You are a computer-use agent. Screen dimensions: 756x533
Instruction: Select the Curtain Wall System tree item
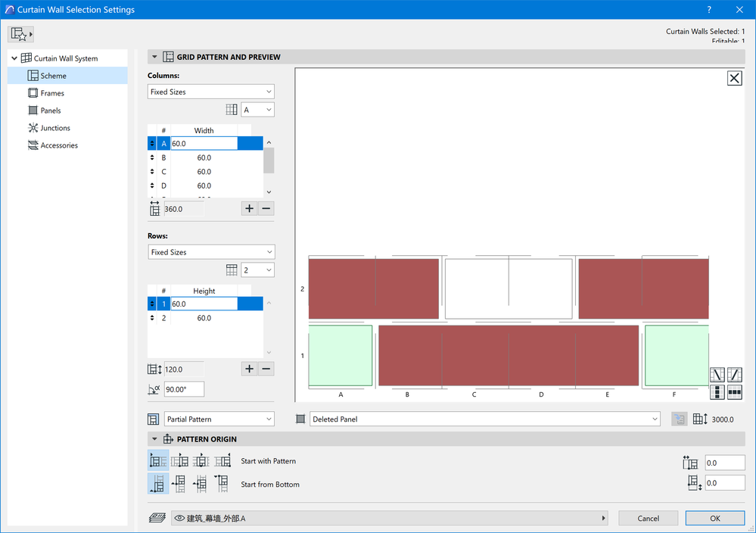coord(66,58)
